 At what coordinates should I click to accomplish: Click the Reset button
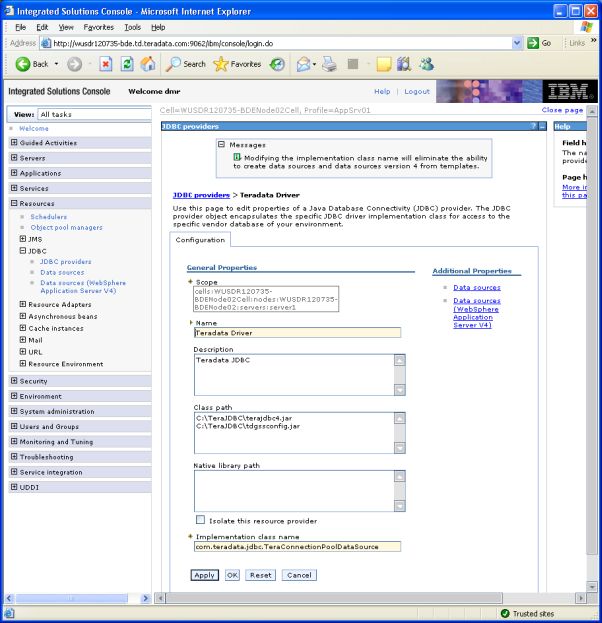[x=261, y=575]
